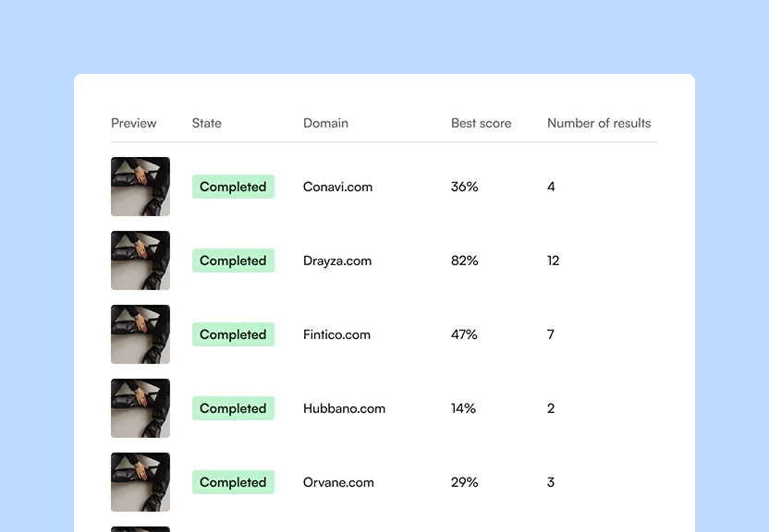The height and width of the screenshot is (532, 769).
Task: Click Completed badge for Fintico.com
Action: click(233, 334)
